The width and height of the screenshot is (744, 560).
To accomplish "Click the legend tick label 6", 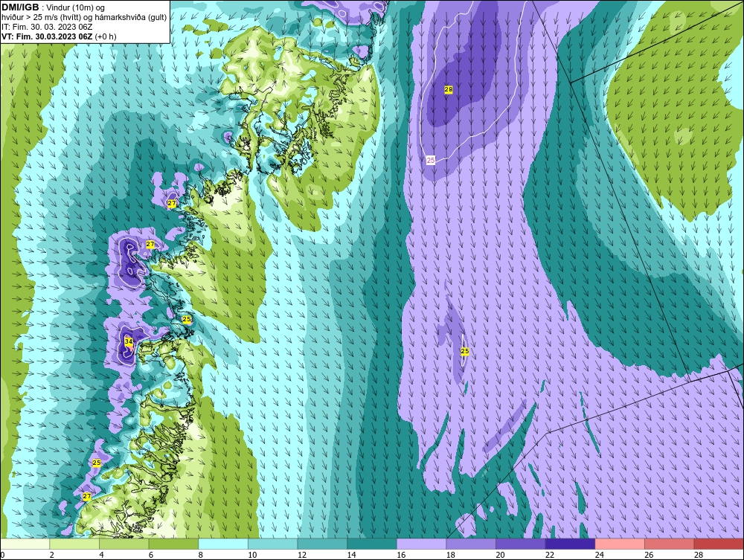I will pos(151,555).
